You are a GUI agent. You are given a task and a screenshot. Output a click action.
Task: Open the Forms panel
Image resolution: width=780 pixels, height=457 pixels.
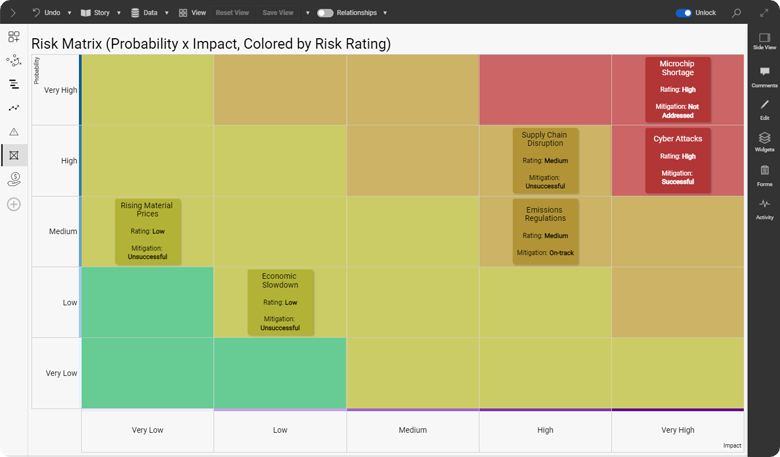[764, 174]
